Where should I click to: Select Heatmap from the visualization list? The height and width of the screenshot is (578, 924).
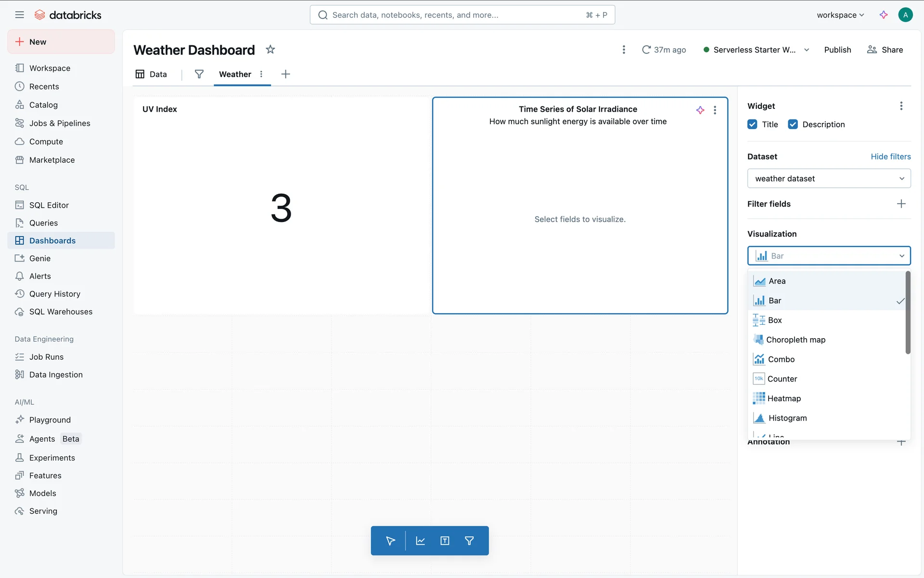[x=784, y=398]
